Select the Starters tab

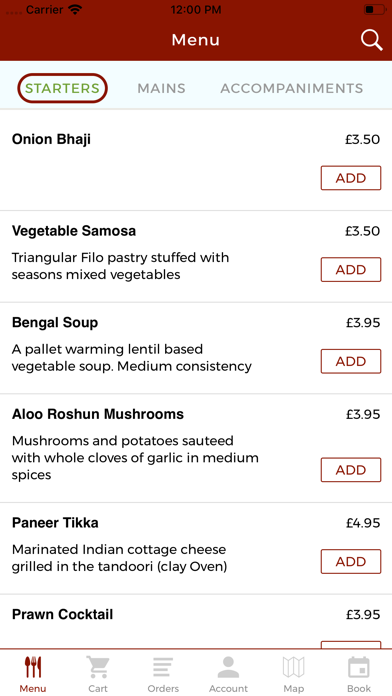[x=62, y=88]
